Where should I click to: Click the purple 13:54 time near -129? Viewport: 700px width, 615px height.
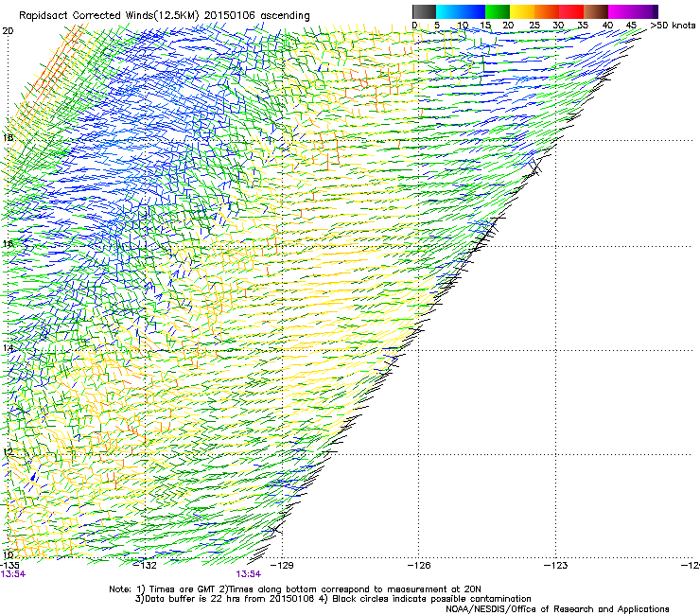tap(248, 574)
